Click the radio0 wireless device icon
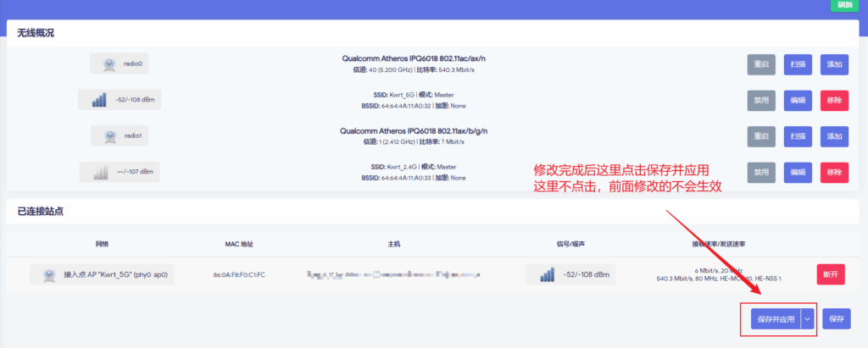This screenshot has width=868, height=348. (x=108, y=64)
